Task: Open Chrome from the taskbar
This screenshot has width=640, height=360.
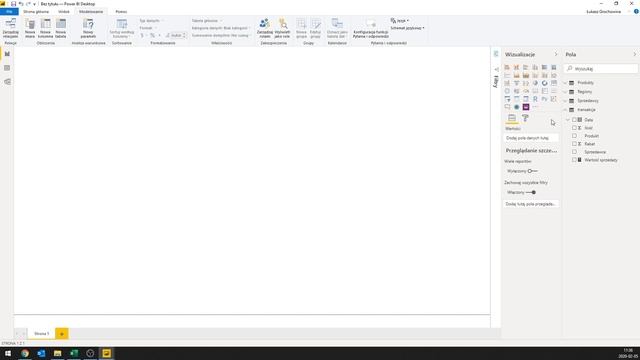Action: (25, 353)
